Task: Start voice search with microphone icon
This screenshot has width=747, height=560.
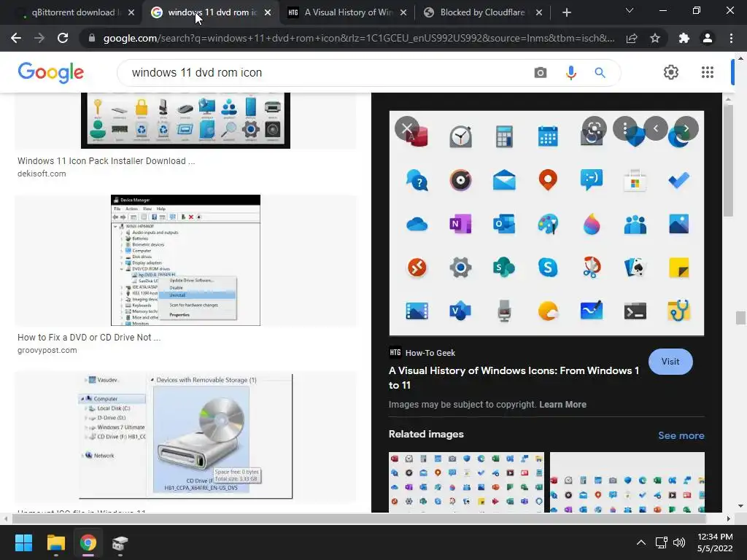Action: click(570, 72)
